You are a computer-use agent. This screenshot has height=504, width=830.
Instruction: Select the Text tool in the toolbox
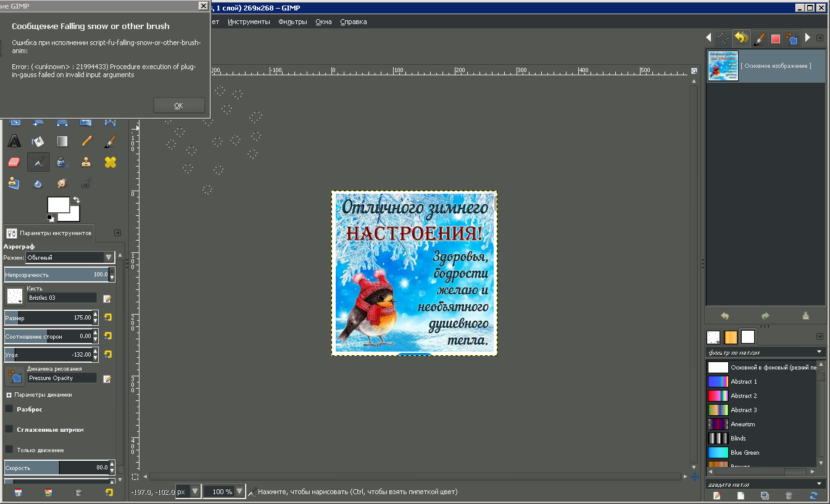[x=14, y=142]
